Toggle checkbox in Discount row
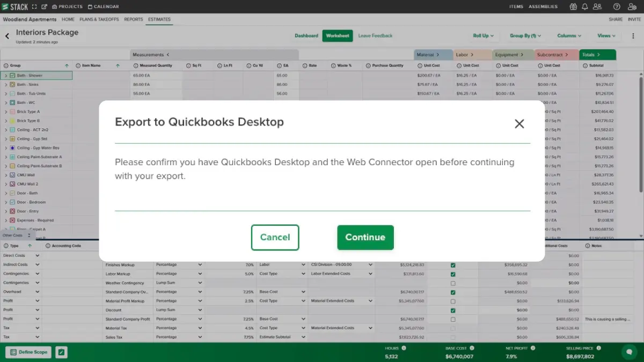 tap(453, 310)
